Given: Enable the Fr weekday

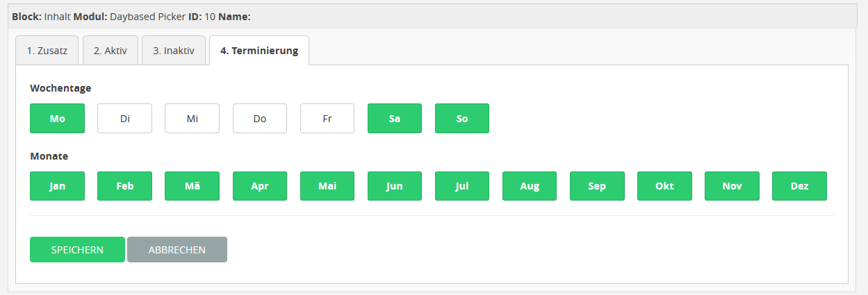Looking at the screenshot, I should coord(327,119).
